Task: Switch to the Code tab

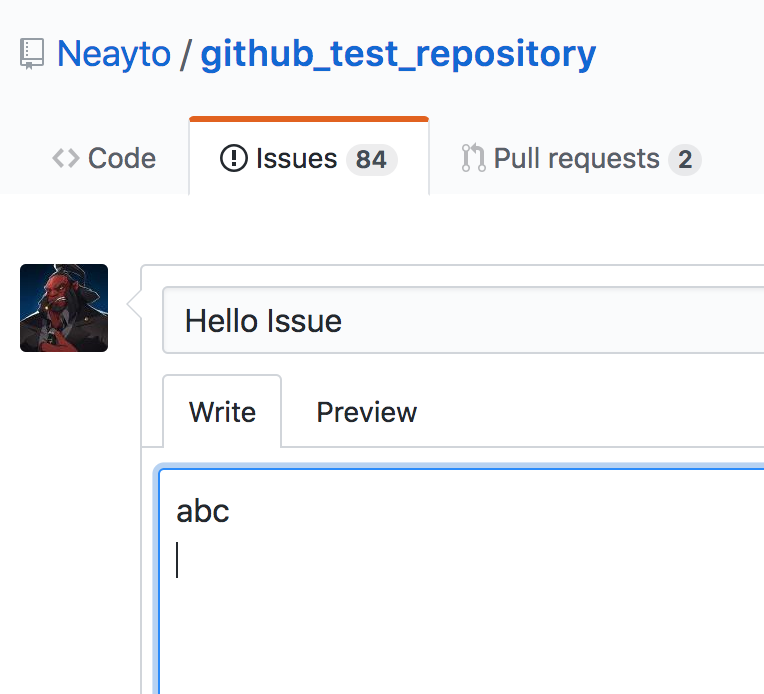Action: pyautogui.click(x=104, y=158)
